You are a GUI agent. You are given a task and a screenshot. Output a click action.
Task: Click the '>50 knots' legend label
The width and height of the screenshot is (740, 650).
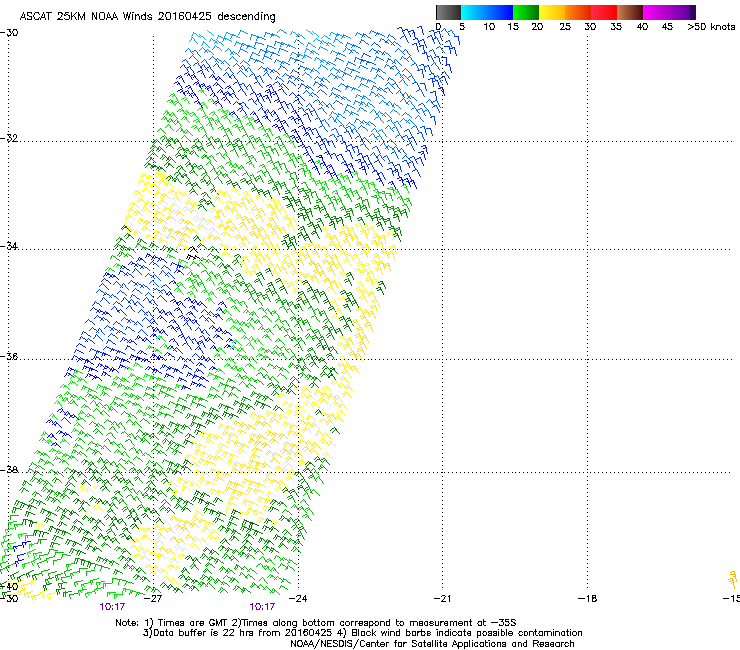(711, 27)
